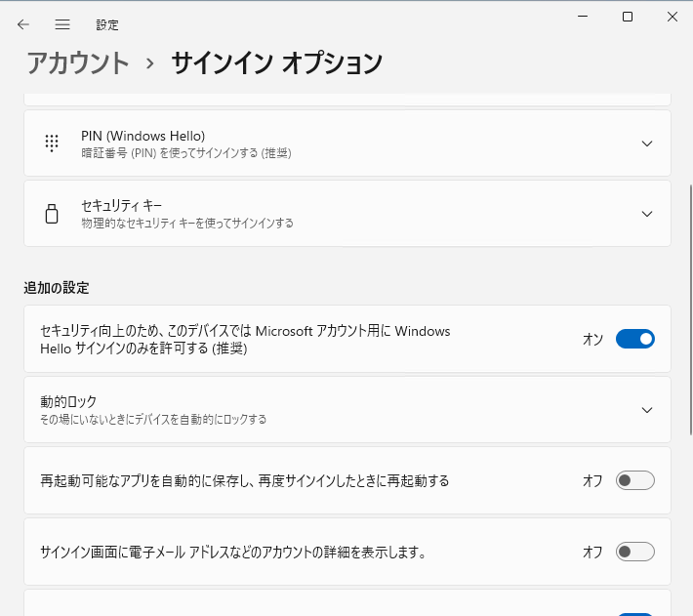This screenshot has width=693, height=616.
Task: Minimize the Settings window
Action: [583, 17]
